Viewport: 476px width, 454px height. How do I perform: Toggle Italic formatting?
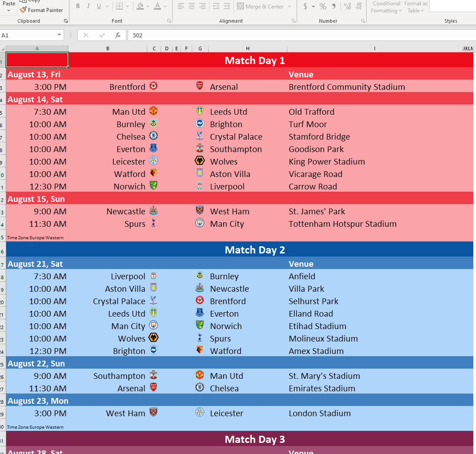tap(89, 6)
